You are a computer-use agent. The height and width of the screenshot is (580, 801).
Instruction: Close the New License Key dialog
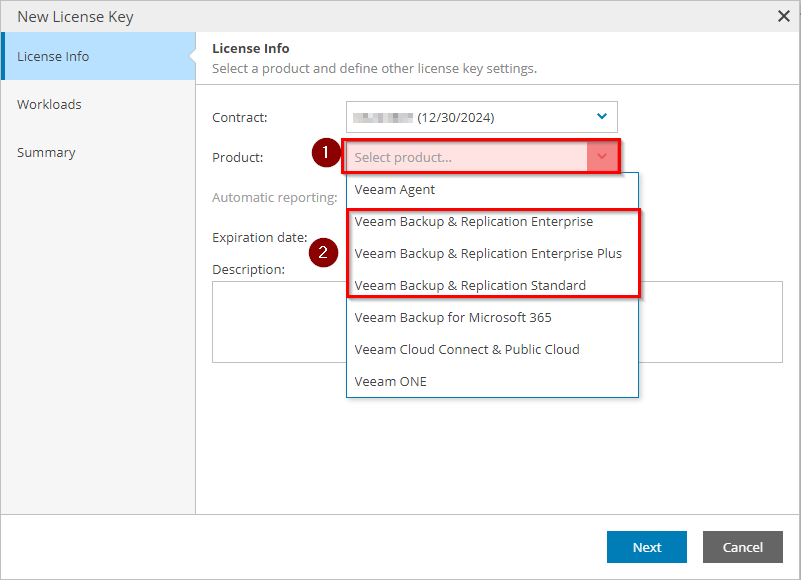tap(784, 16)
